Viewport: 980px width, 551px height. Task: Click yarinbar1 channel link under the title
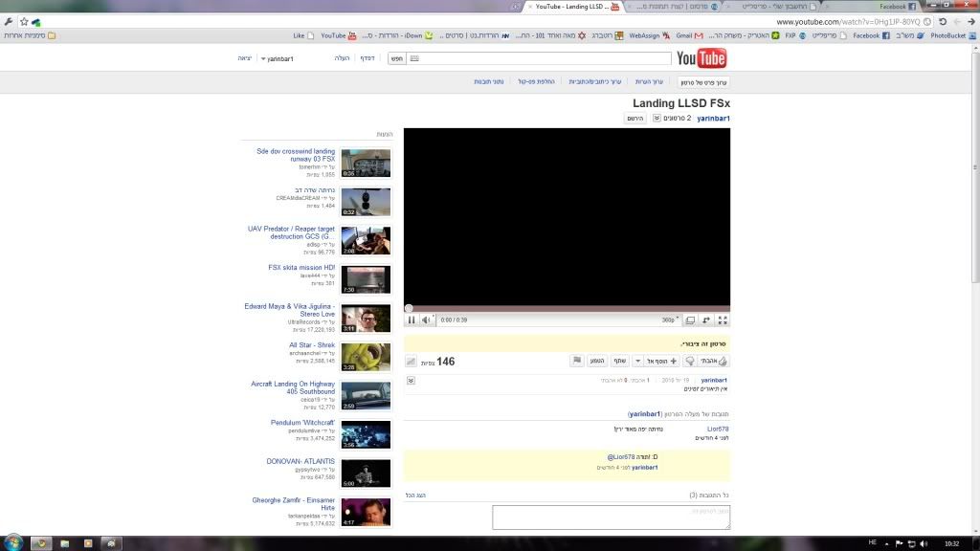pyautogui.click(x=713, y=118)
